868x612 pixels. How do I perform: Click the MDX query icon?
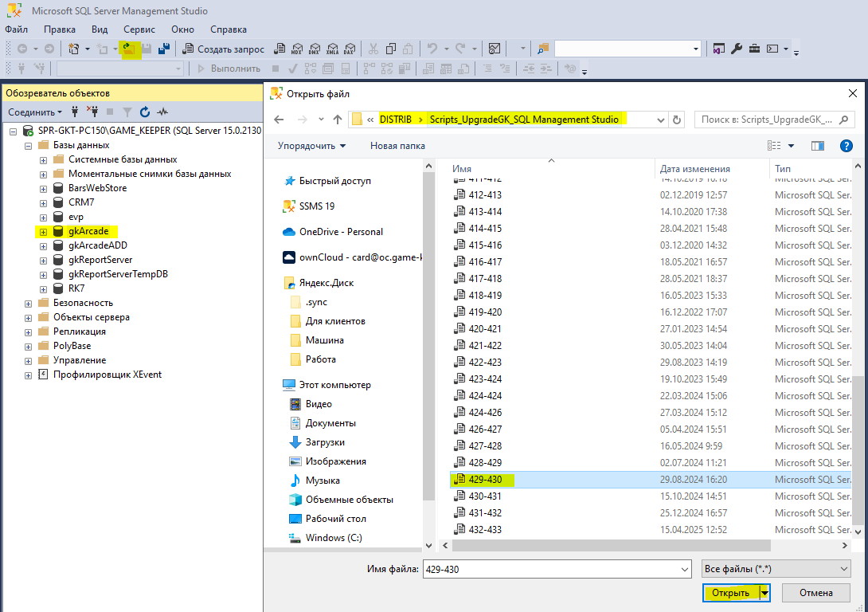[297, 49]
